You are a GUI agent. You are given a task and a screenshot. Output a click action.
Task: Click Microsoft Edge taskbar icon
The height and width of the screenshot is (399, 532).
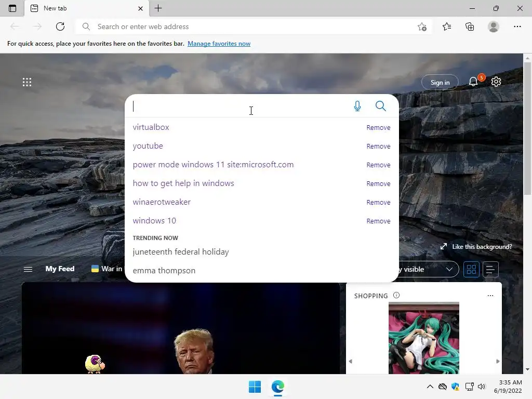[x=278, y=387]
